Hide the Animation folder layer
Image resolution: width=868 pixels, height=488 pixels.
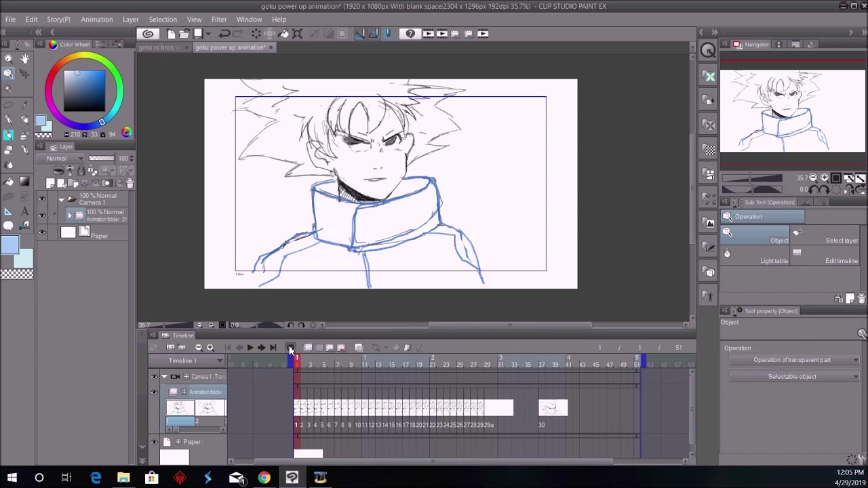(42, 216)
